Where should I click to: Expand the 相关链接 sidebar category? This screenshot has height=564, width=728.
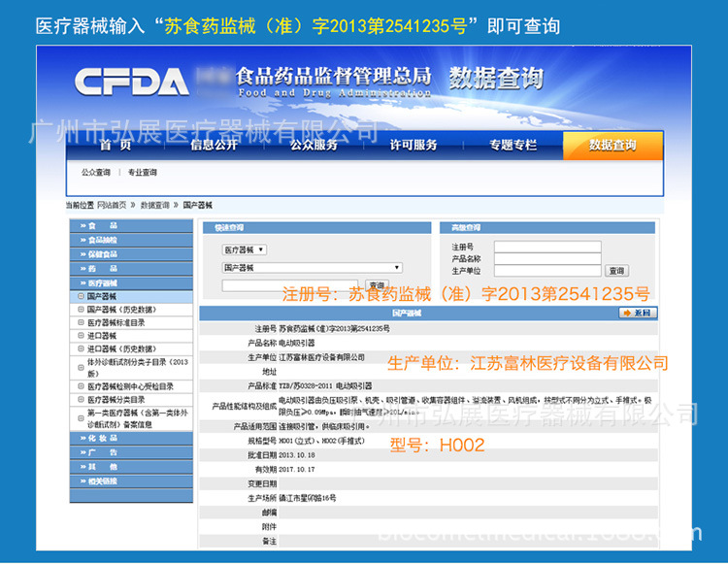point(131,481)
